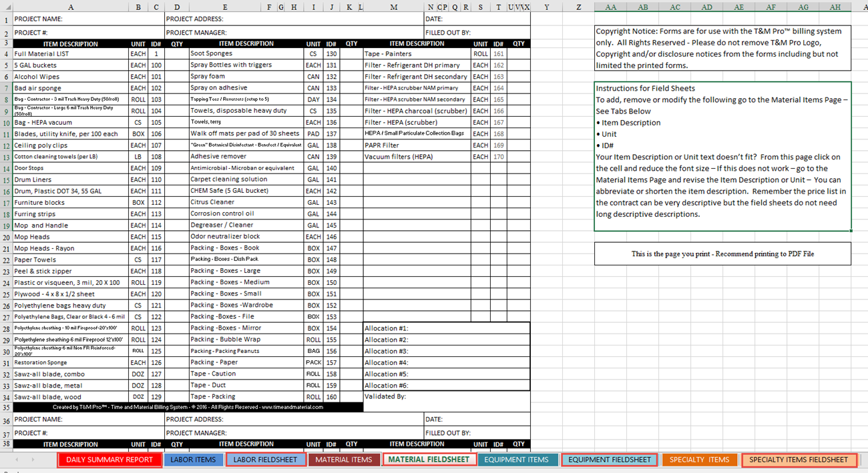Select row 20 header

coord(6,237)
